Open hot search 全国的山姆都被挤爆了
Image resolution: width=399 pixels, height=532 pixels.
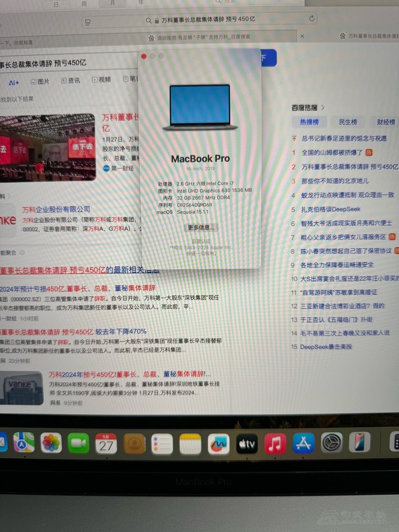pyautogui.click(x=332, y=152)
